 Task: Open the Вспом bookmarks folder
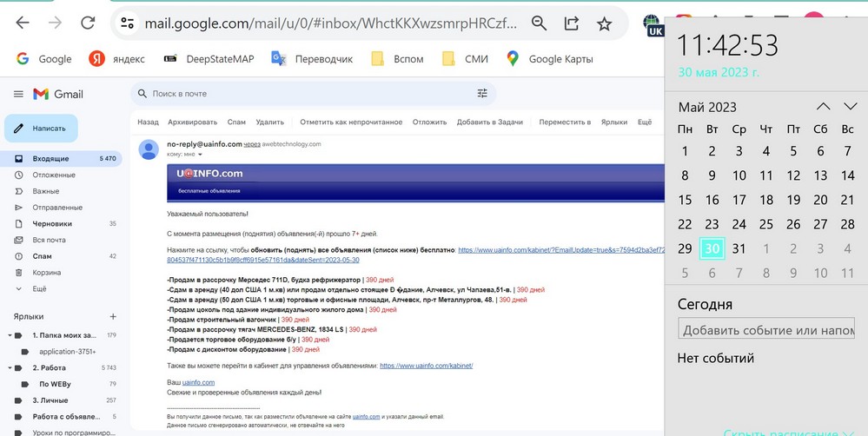pos(397,59)
